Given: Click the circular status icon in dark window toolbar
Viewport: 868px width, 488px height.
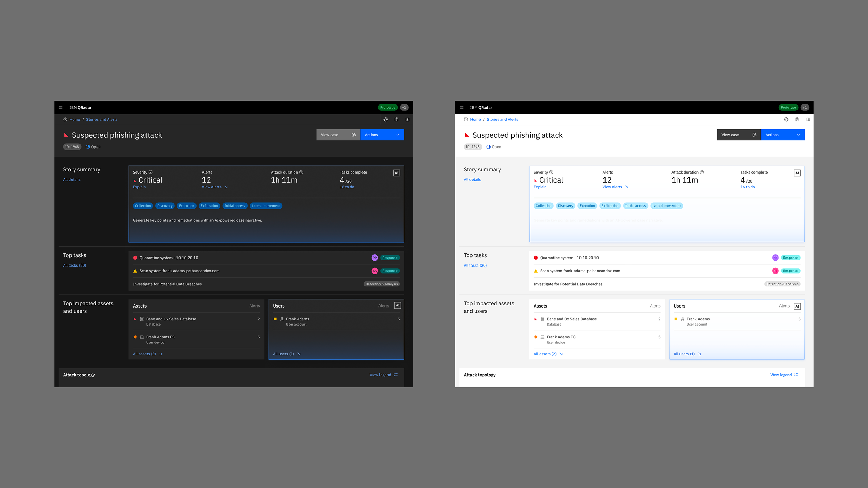Looking at the screenshot, I should (386, 119).
